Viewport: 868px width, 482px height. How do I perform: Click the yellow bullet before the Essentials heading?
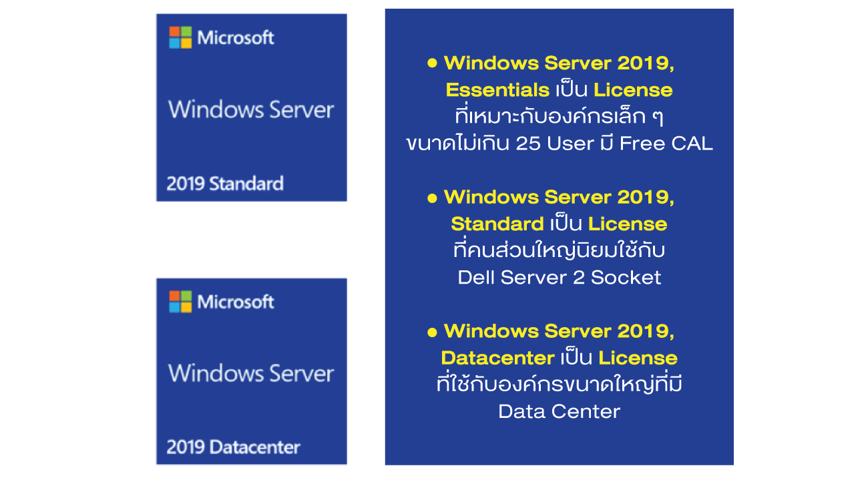tap(432, 63)
